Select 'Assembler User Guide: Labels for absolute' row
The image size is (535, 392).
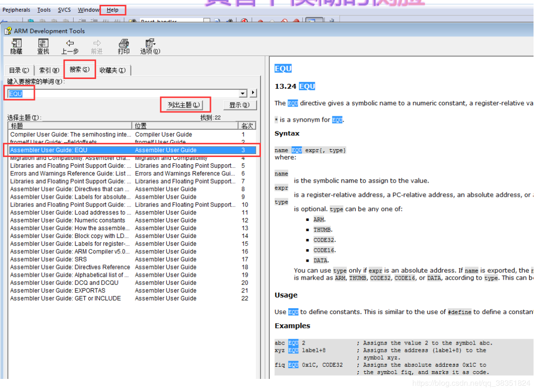(x=132, y=197)
